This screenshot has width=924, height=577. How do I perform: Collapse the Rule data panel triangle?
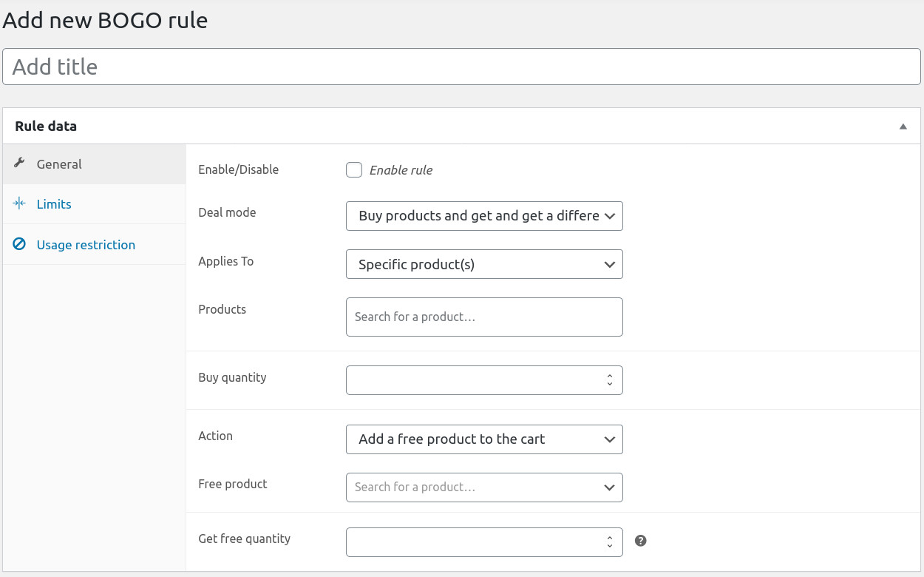click(x=903, y=126)
